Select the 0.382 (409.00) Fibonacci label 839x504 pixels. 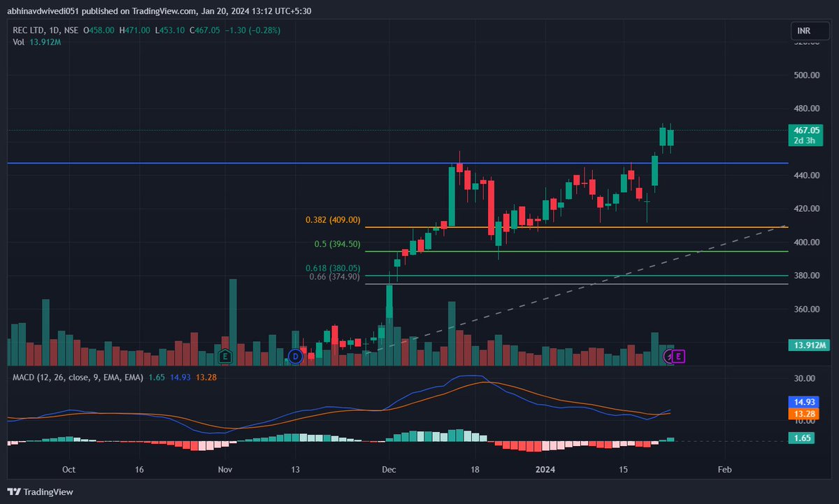333,219
